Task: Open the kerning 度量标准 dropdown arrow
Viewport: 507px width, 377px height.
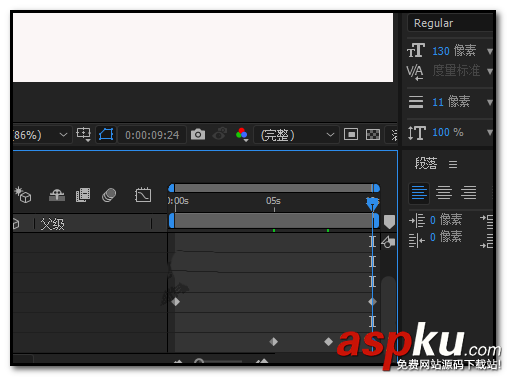Action: (x=489, y=71)
